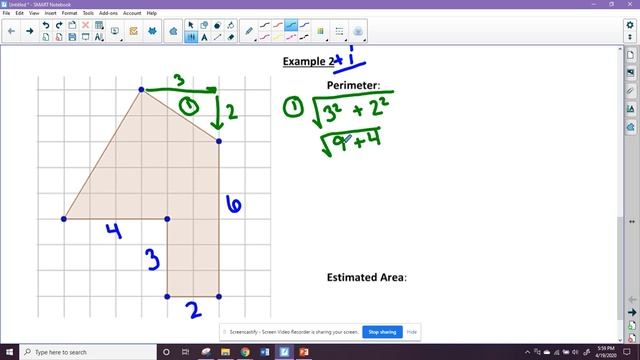Click the yellow envelope response icon
This screenshot has height=360, width=640.
(x=133, y=31)
